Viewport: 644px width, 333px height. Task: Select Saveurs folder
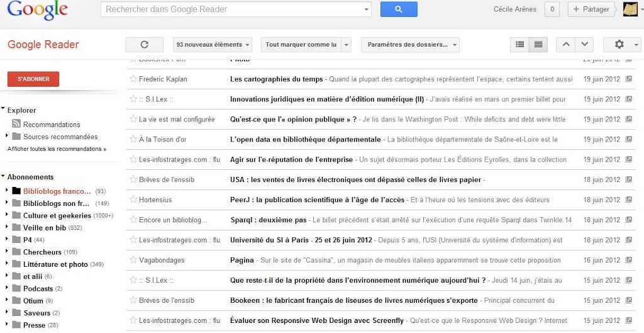click(x=37, y=313)
